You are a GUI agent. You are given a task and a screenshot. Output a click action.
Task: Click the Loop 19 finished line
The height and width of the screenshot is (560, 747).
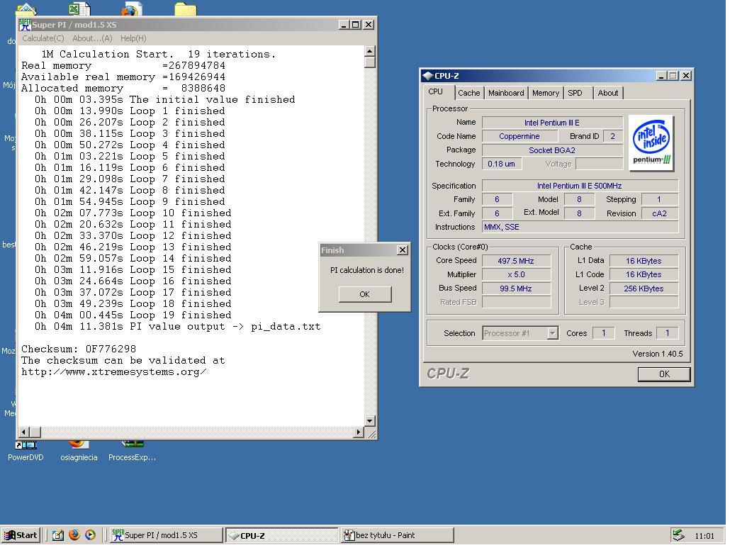133,315
